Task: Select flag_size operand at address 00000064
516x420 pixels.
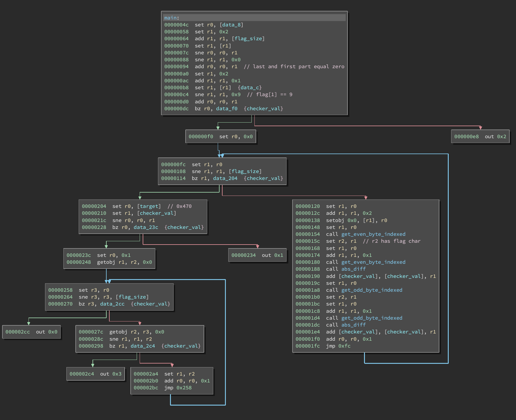Action: [248, 38]
